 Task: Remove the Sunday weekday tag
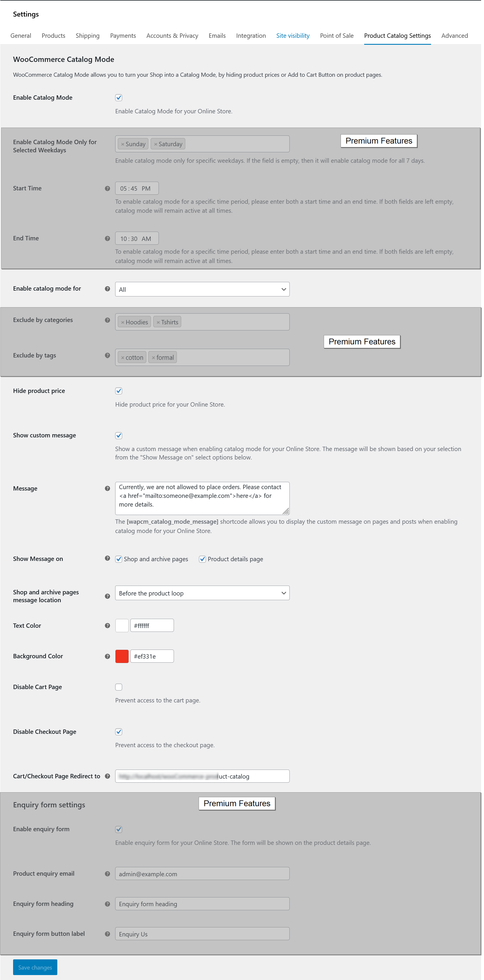123,144
